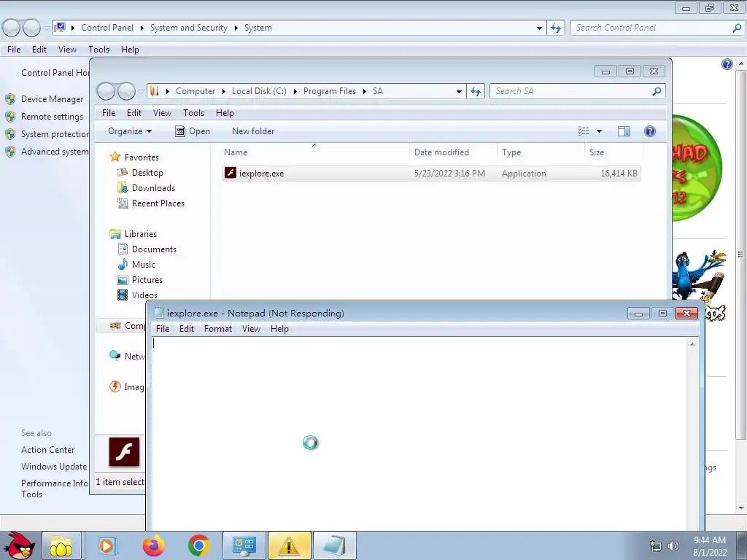Click the network tray icon
This screenshot has width=747, height=560.
pos(656,546)
